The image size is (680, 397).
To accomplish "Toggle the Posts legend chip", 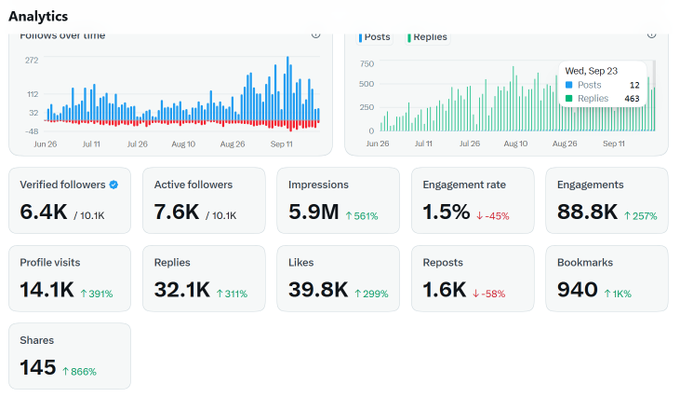I will tap(375, 37).
